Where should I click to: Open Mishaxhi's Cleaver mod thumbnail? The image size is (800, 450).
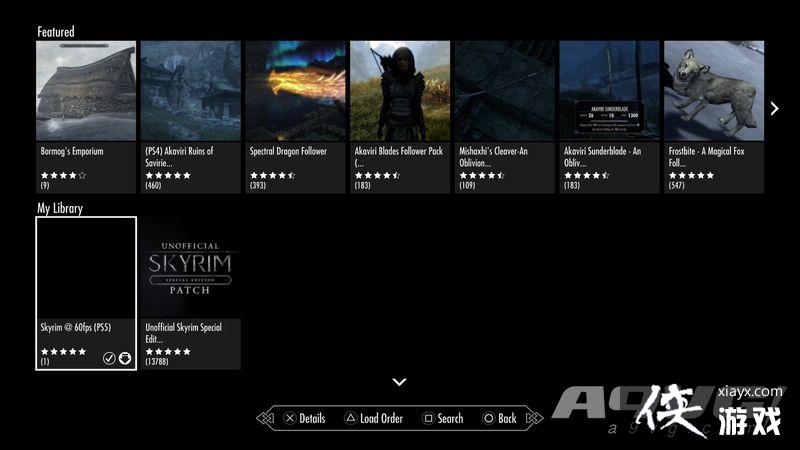pyautogui.click(x=504, y=90)
